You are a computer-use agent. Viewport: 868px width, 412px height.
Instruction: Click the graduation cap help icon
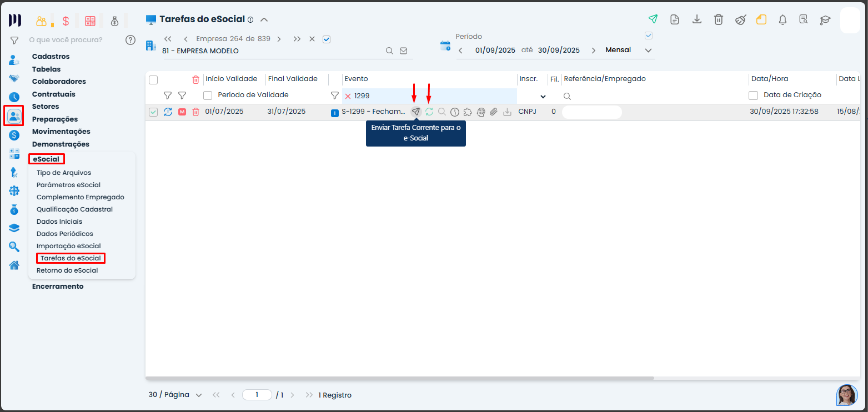click(x=825, y=19)
